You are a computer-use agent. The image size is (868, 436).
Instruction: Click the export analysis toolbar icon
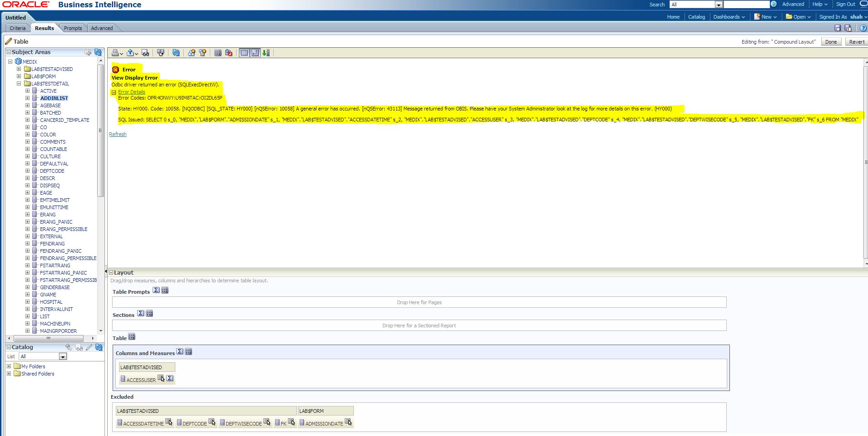click(x=131, y=53)
